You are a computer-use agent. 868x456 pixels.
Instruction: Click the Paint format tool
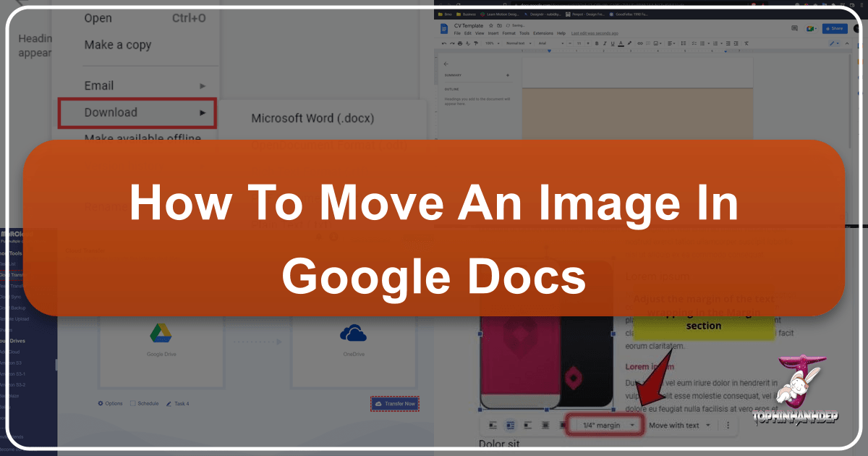tap(475, 43)
